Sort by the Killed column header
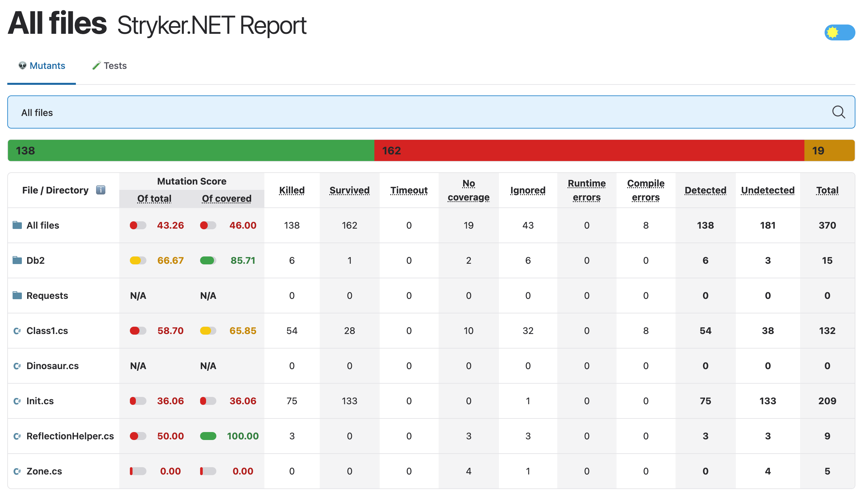 [x=292, y=191]
